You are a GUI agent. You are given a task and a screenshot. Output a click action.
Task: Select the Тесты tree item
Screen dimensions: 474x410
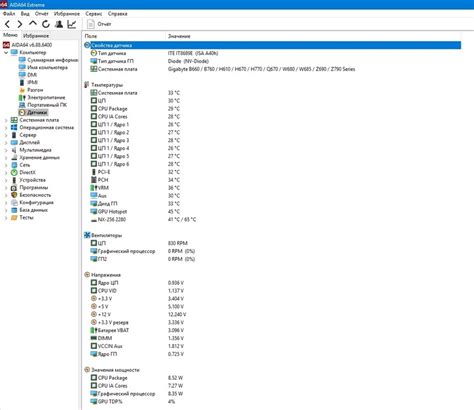pos(26,217)
